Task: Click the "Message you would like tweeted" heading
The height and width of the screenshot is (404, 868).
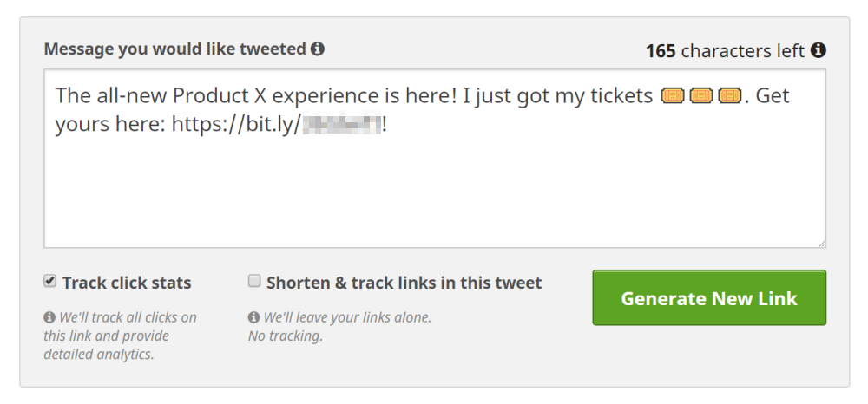Action: (175, 49)
